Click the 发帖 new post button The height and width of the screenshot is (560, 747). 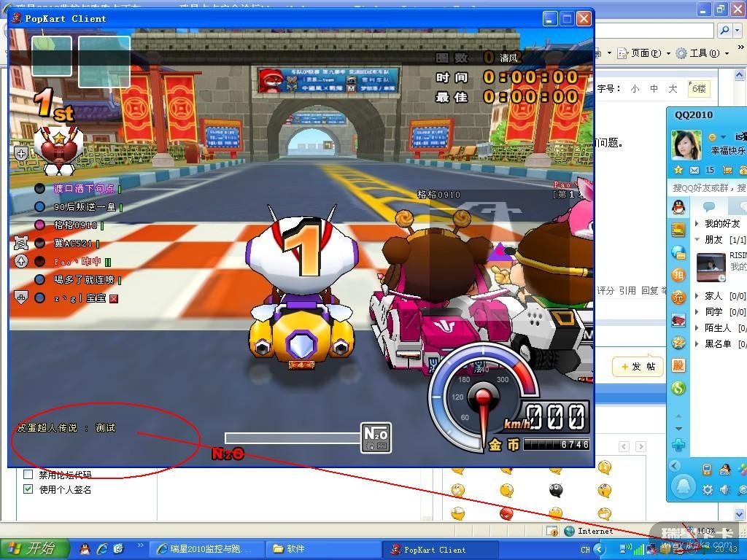coord(638,366)
